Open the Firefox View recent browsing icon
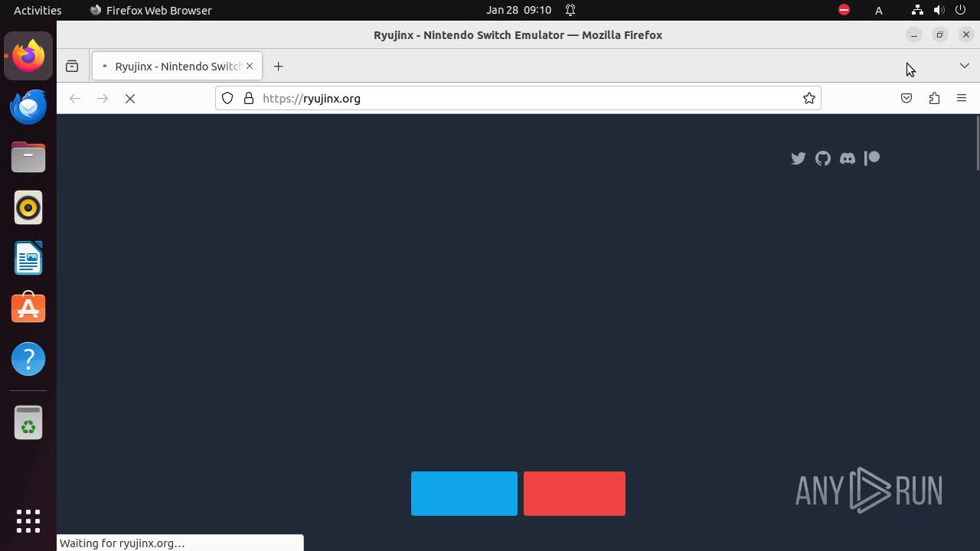This screenshot has height=551, width=980. pyautogui.click(x=72, y=67)
